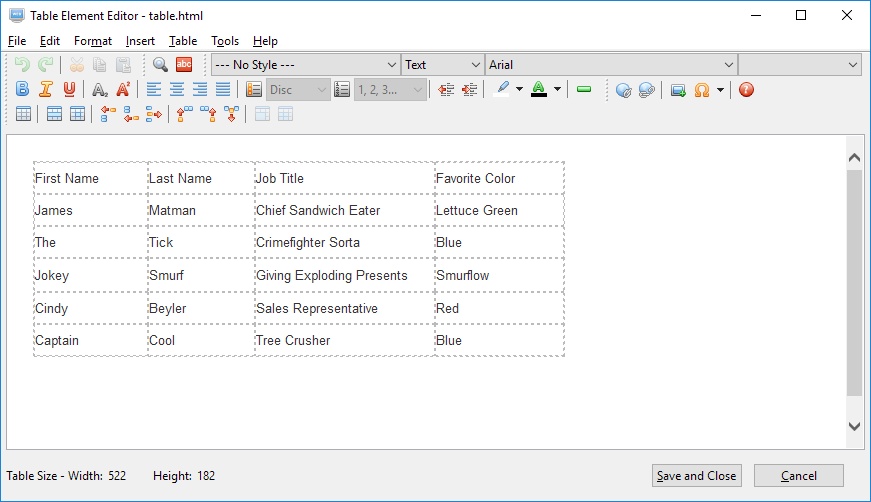The image size is (871, 502).
Task: Open the font color dropdown arrow
Action: point(557,89)
